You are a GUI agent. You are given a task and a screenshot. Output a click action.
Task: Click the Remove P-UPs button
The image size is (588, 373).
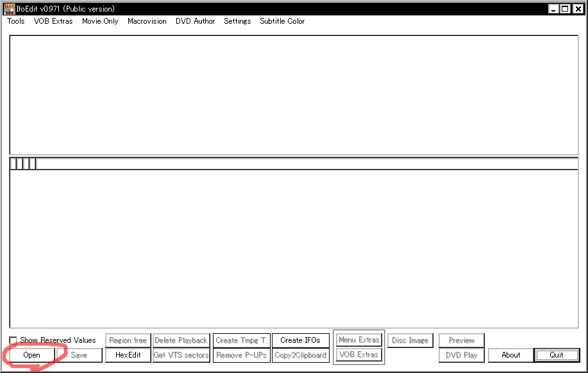(x=242, y=355)
